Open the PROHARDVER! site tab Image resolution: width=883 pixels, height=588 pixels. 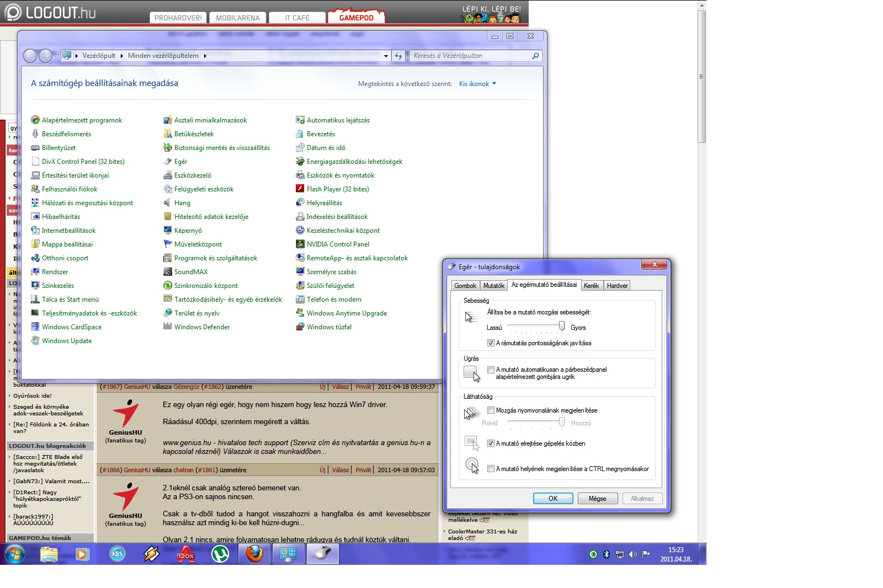[x=178, y=18]
